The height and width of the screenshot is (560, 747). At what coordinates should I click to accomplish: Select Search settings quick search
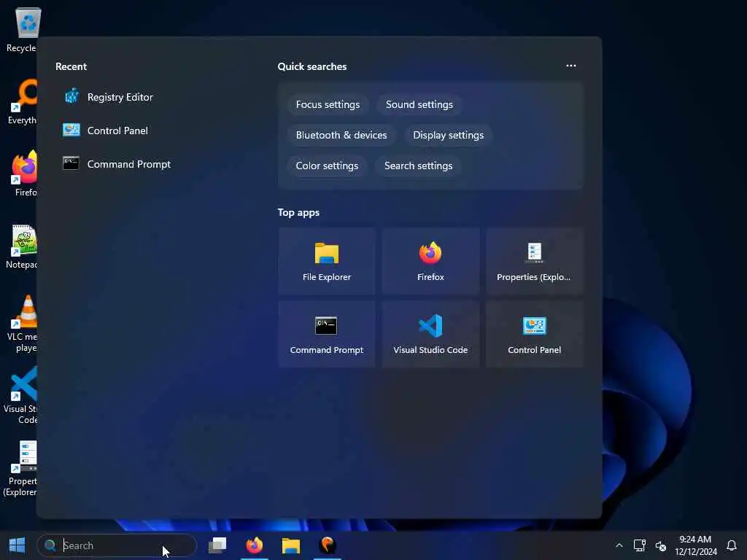pos(418,166)
